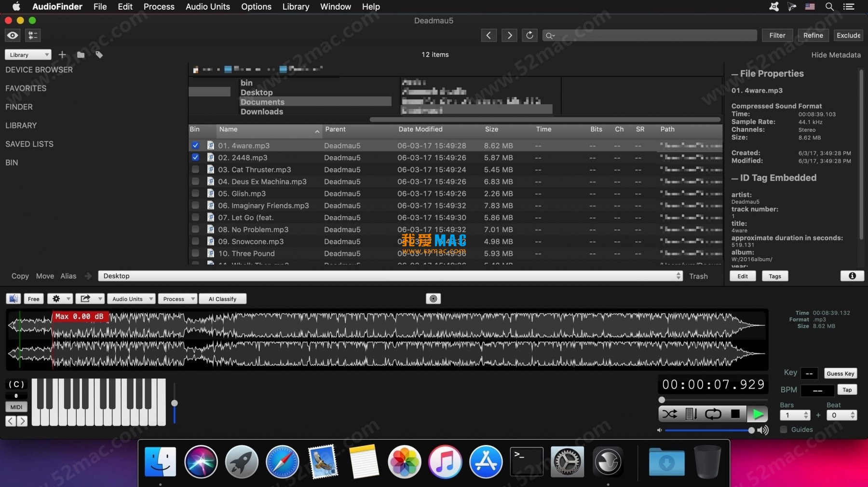Uncheck bin checkbox for 02. 2448.mp3
Image resolution: width=868 pixels, height=487 pixels.
click(195, 157)
